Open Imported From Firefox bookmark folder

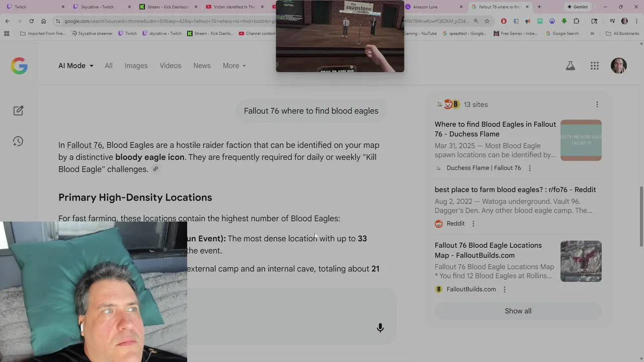[x=42, y=34]
